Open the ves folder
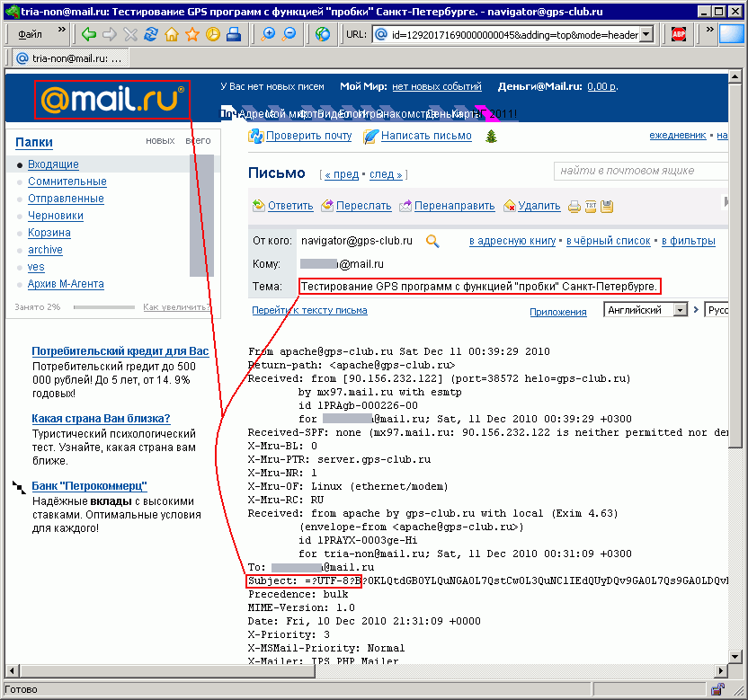 36,267
